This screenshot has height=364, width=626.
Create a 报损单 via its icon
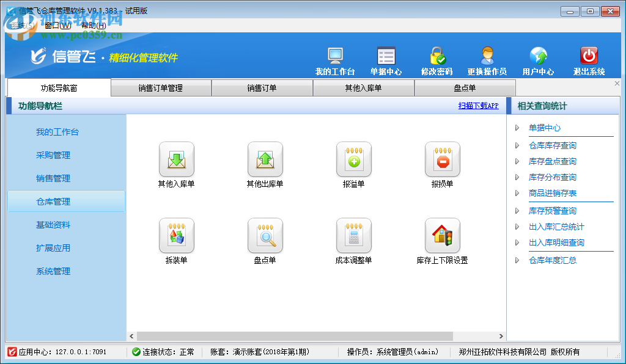[x=442, y=159]
